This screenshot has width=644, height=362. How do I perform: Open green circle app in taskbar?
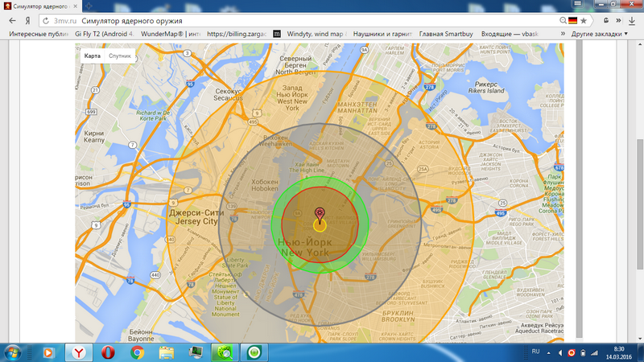254,352
